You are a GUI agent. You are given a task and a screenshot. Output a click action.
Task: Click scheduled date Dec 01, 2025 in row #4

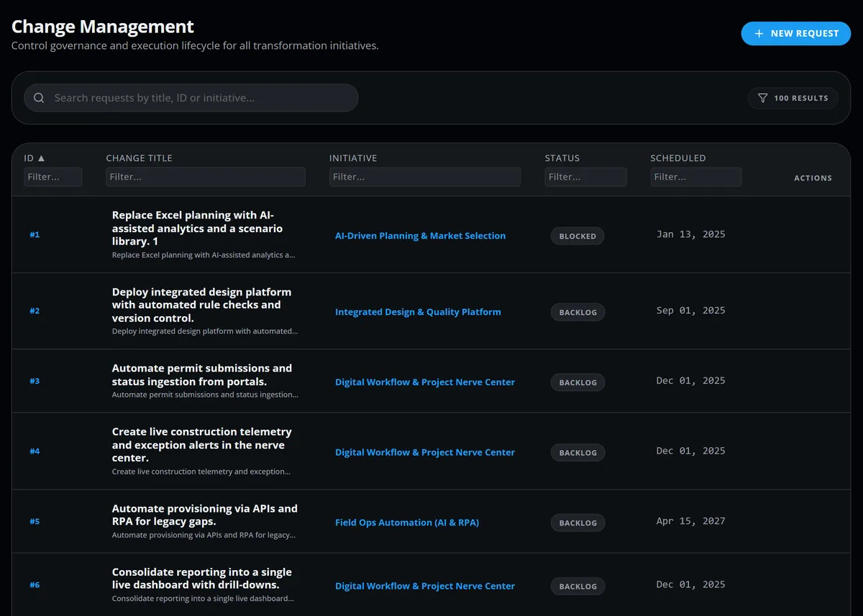coord(691,451)
